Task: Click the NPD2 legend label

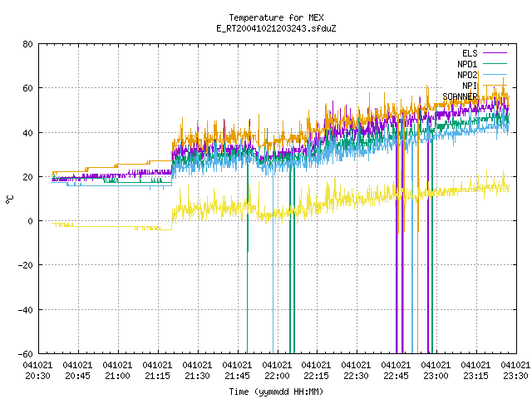Action: 467,75
